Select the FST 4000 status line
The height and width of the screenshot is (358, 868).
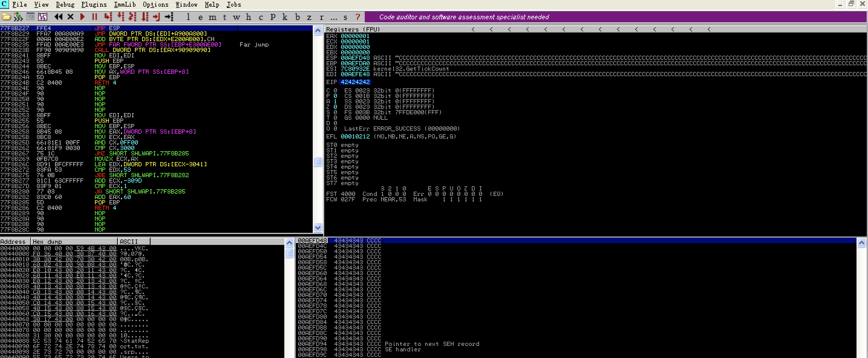[414, 194]
